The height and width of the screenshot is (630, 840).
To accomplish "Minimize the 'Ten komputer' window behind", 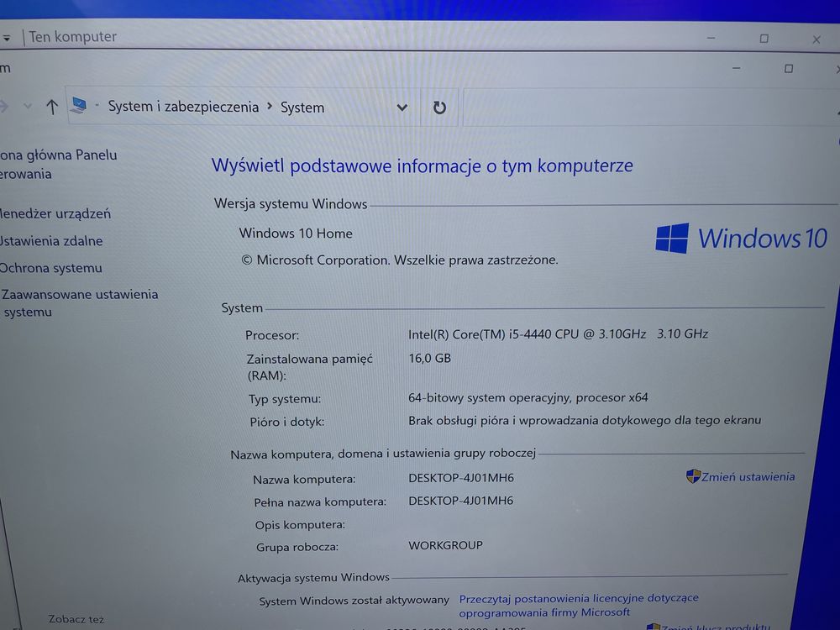I will [711, 38].
